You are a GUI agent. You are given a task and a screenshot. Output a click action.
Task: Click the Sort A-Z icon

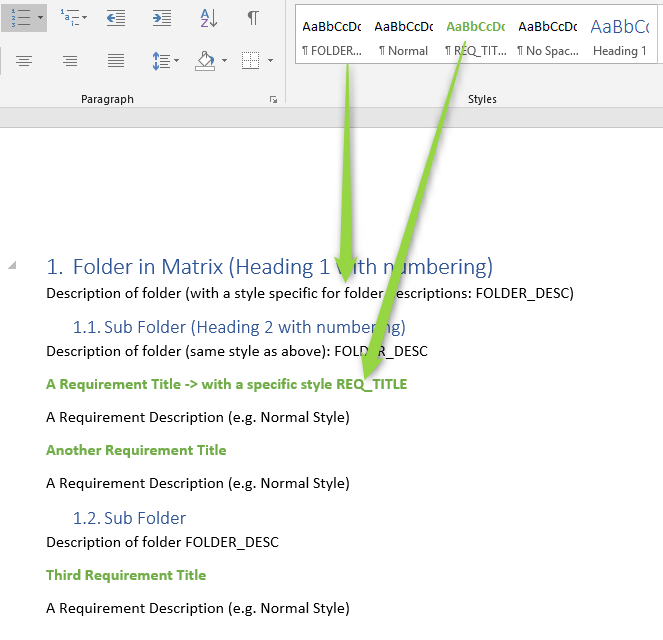[x=208, y=18]
